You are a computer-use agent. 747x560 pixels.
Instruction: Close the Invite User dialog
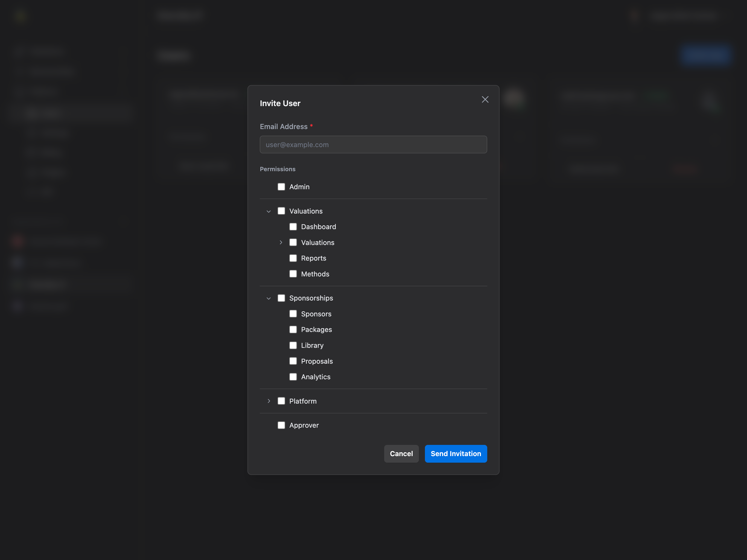(485, 99)
